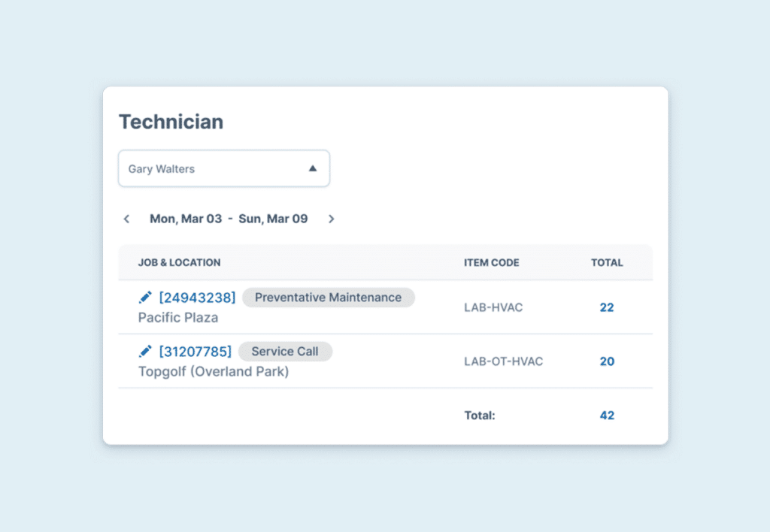Image resolution: width=770 pixels, height=532 pixels.
Task: Click the Topgolf (Overland Park) location name
Action: 214,372
